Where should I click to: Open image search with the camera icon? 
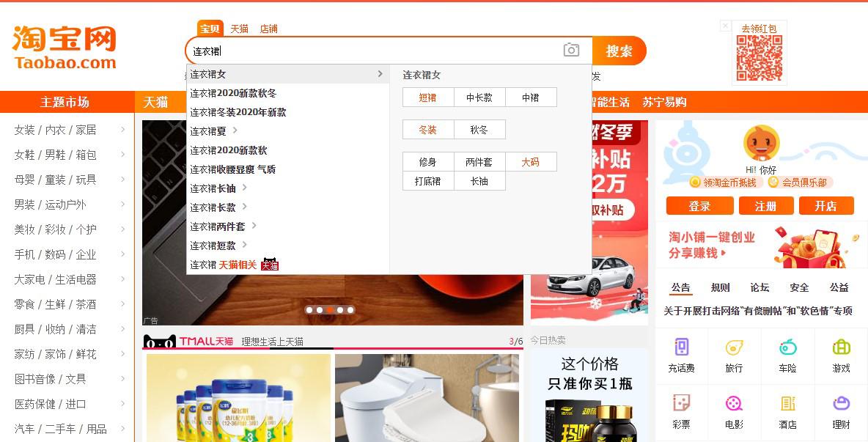point(571,50)
